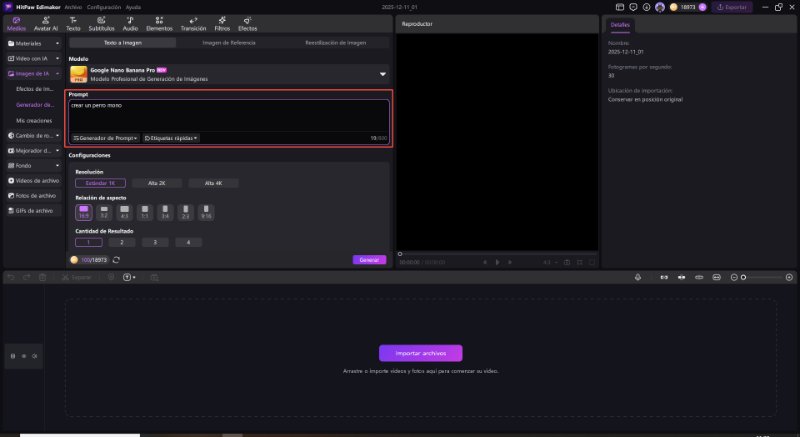The image size is (800, 437).
Task: Play the preview in Reproductor
Action: (x=497, y=262)
